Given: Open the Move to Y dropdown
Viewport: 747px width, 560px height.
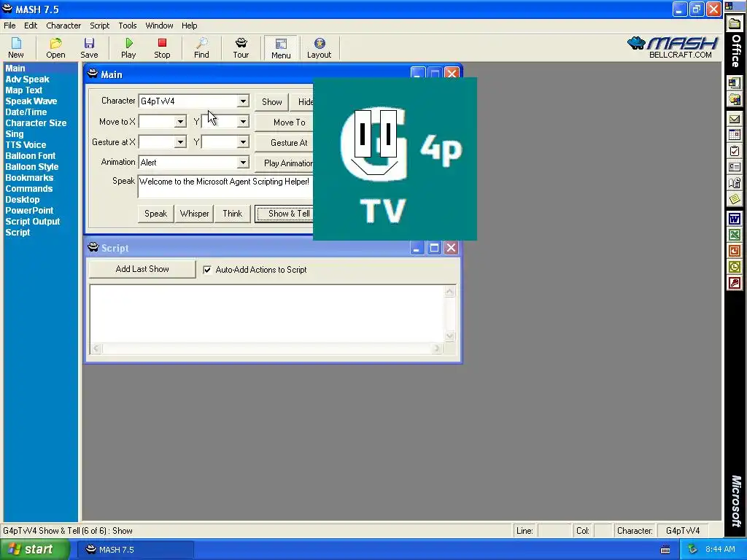Looking at the screenshot, I should [x=243, y=122].
